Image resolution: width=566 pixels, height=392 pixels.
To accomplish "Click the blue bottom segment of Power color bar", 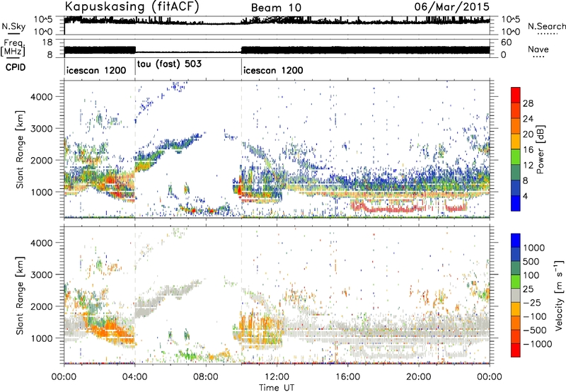I will [x=516, y=203].
